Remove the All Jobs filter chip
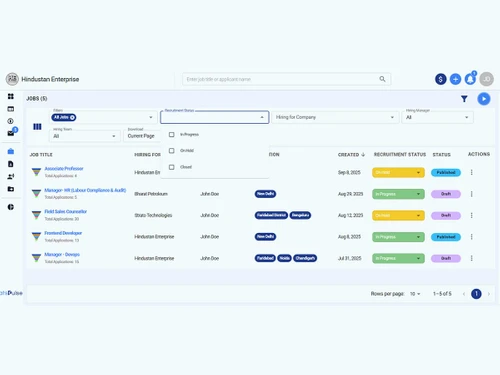 tap(72, 117)
